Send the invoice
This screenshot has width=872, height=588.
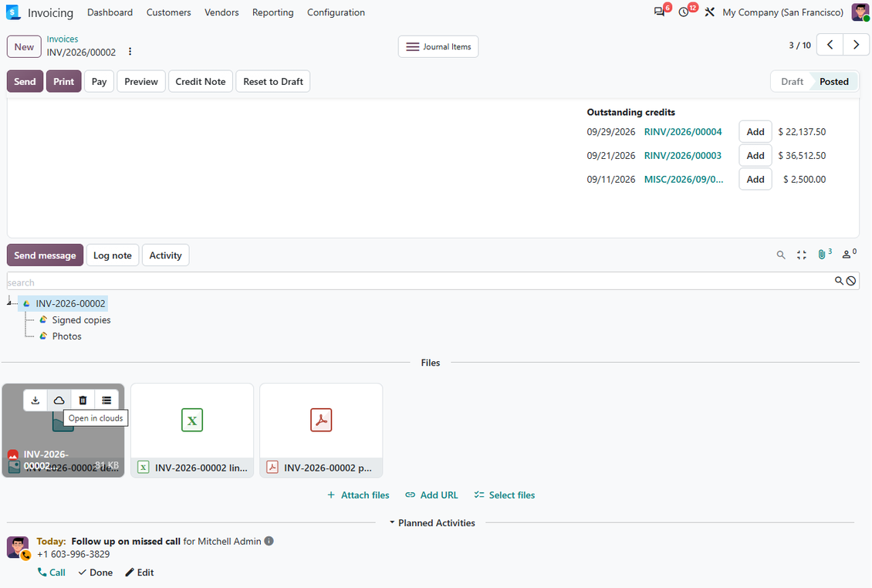[25, 81]
